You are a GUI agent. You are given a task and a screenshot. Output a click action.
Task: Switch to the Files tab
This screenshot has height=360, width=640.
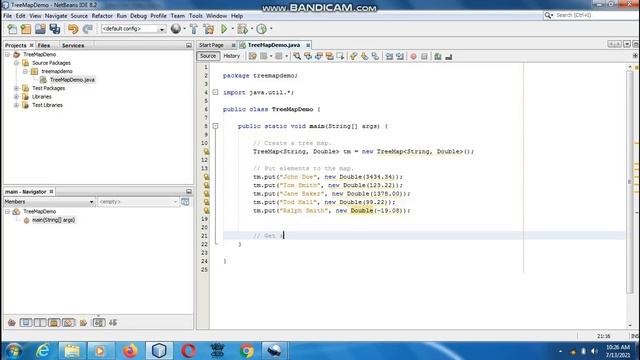[44, 45]
